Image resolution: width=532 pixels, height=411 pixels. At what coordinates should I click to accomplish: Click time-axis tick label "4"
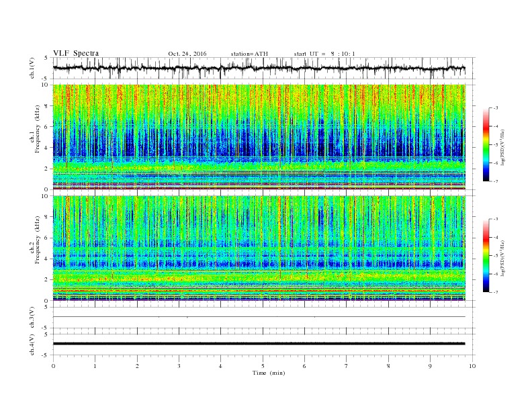(x=220, y=366)
